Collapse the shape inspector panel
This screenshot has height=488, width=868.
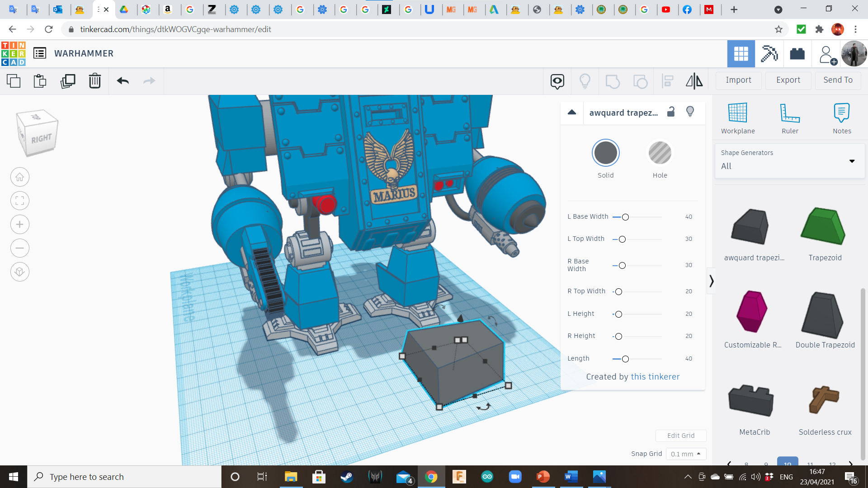[x=572, y=112]
